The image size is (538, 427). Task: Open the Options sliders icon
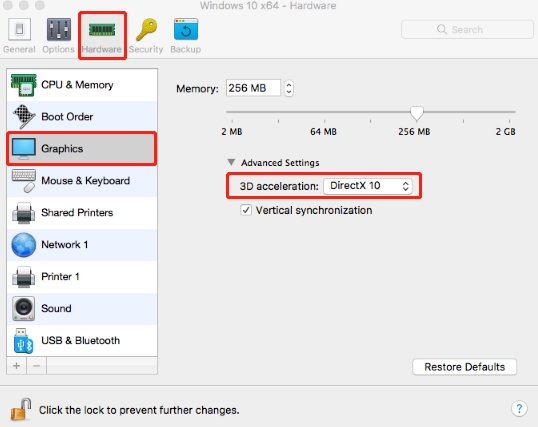(59, 29)
